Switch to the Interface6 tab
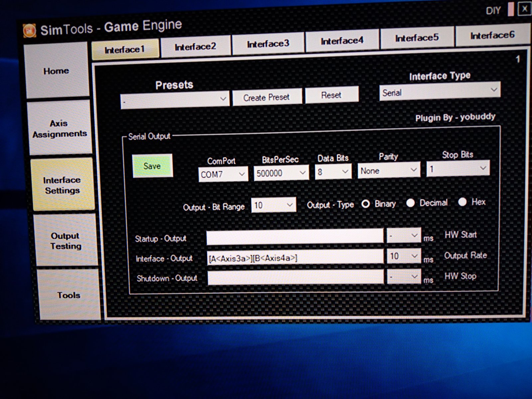 click(x=492, y=35)
